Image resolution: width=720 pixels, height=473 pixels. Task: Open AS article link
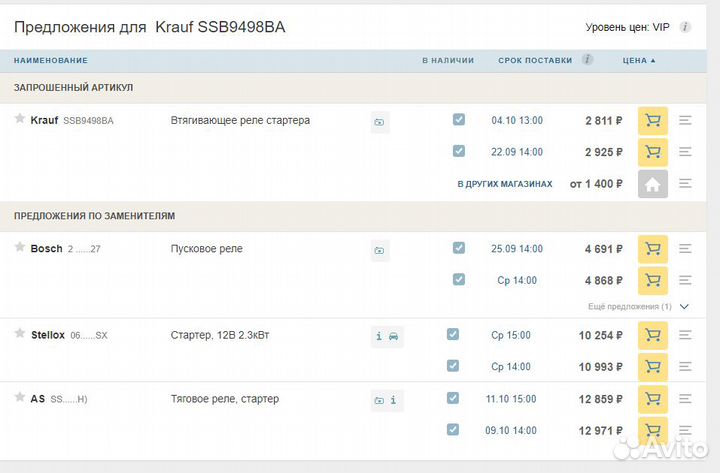coord(69,400)
